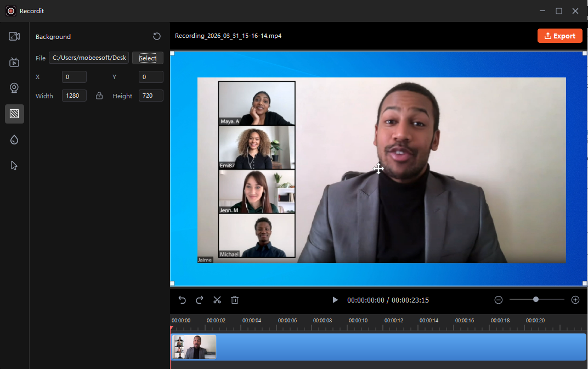
Task: Open the screen recording sidebar icon
Action: click(x=14, y=62)
